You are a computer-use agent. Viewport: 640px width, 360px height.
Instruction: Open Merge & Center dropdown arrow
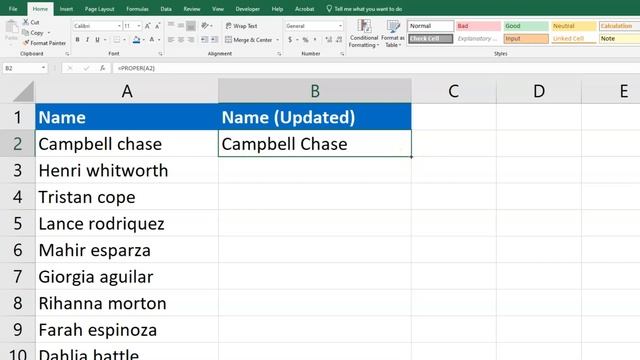[278, 40]
